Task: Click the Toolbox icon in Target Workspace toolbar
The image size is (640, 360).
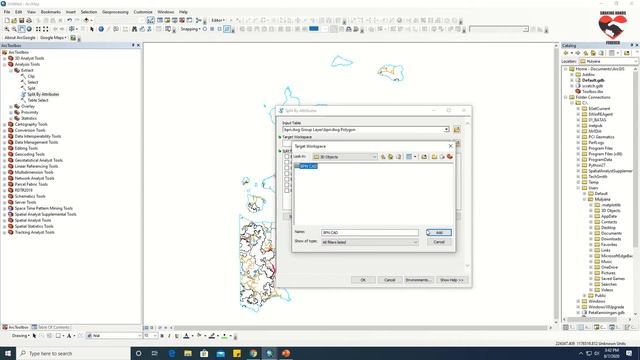Action: (450, 157)
